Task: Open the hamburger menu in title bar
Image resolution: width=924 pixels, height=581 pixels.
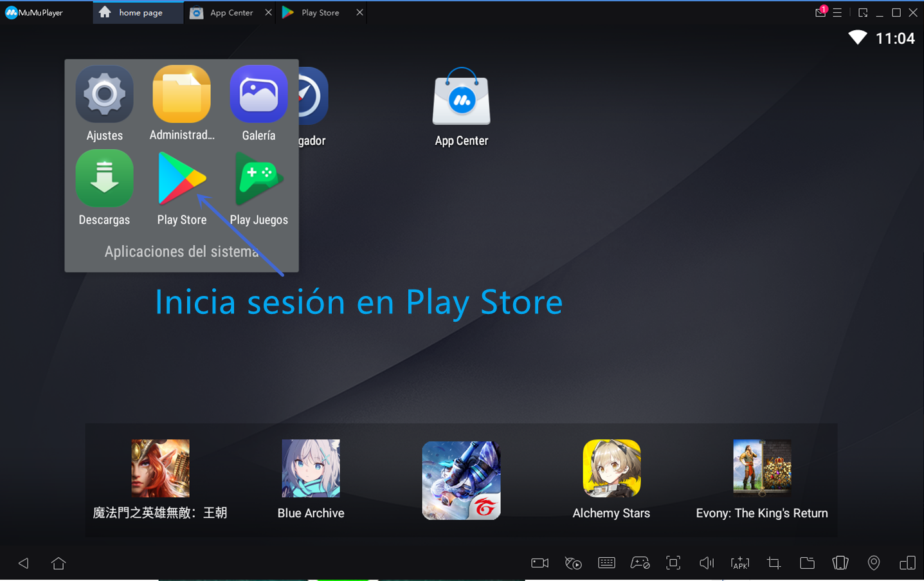Action: (837, 13)
